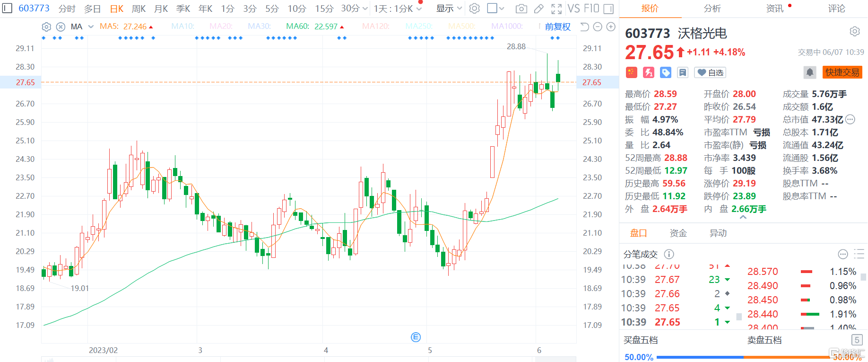The image size is (868, 362).
Task: Click the undo/reset chart arrow icon
Action: [584, 26]
